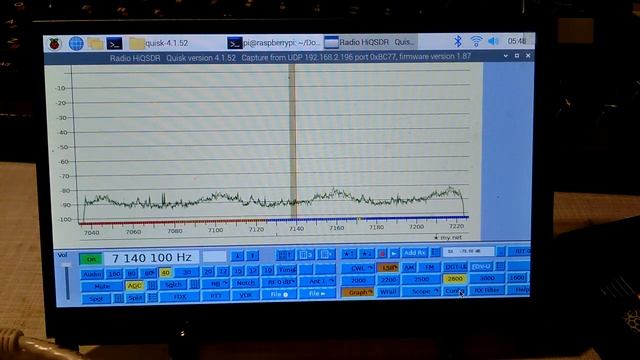This screenshot has height=360, width=640.
Task: Toggle the VOX button
Action: [245, 295]
